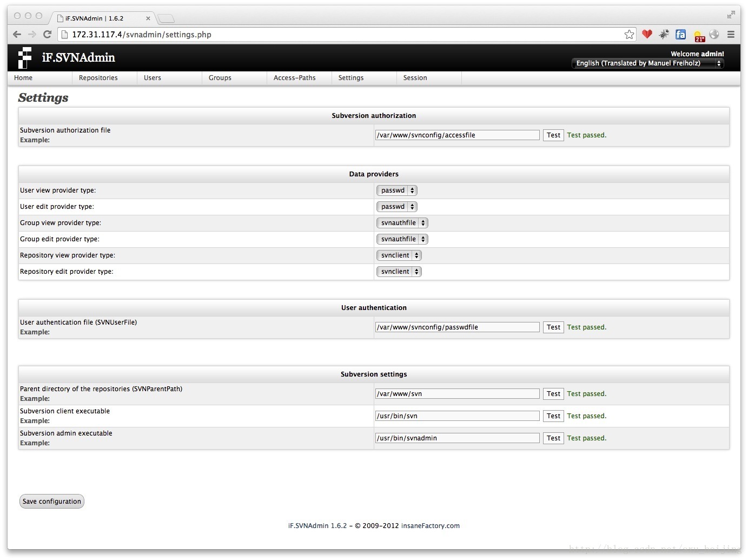
Task: Test the Subversion client executable path
Action: 553,416
